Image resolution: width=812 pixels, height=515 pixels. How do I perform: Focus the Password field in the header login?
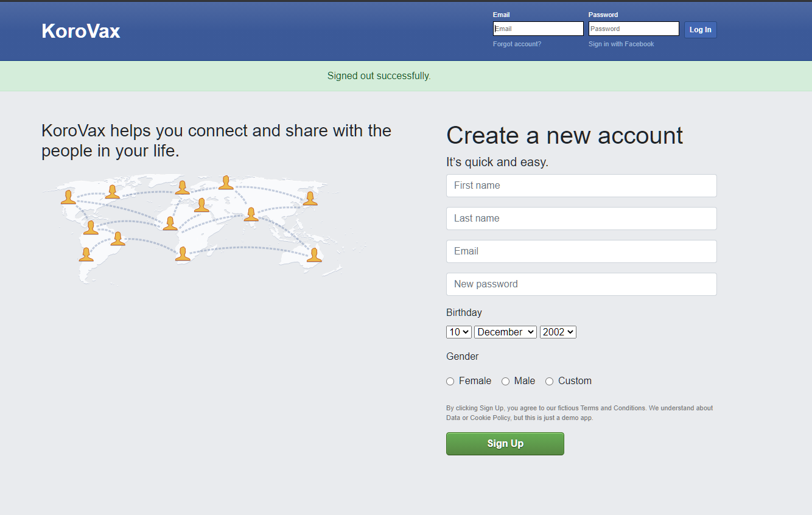tap(633, 29)
